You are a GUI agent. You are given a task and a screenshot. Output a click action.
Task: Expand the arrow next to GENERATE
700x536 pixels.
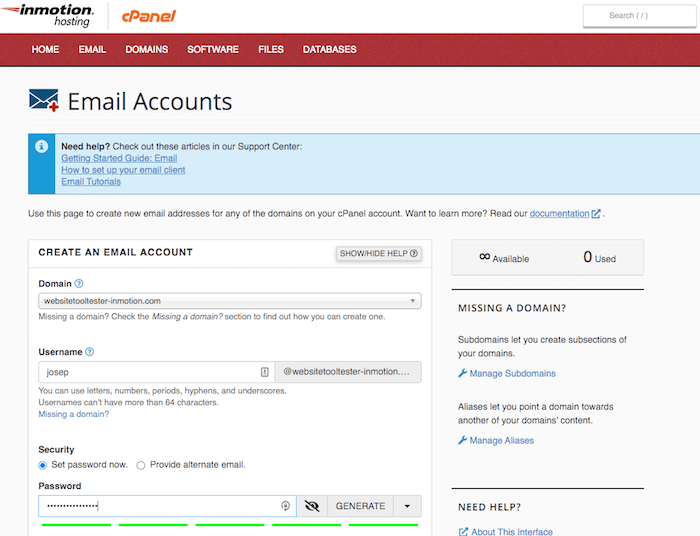(407, 506)
